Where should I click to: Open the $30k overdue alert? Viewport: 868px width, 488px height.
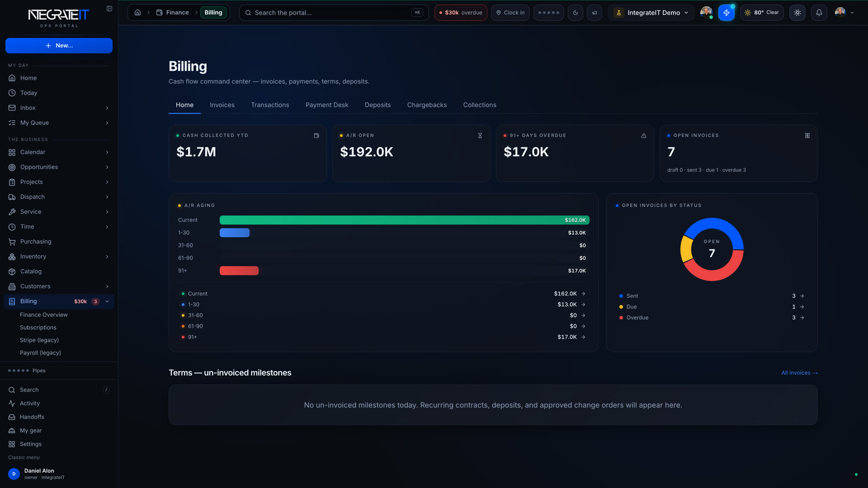coord(461,12)
